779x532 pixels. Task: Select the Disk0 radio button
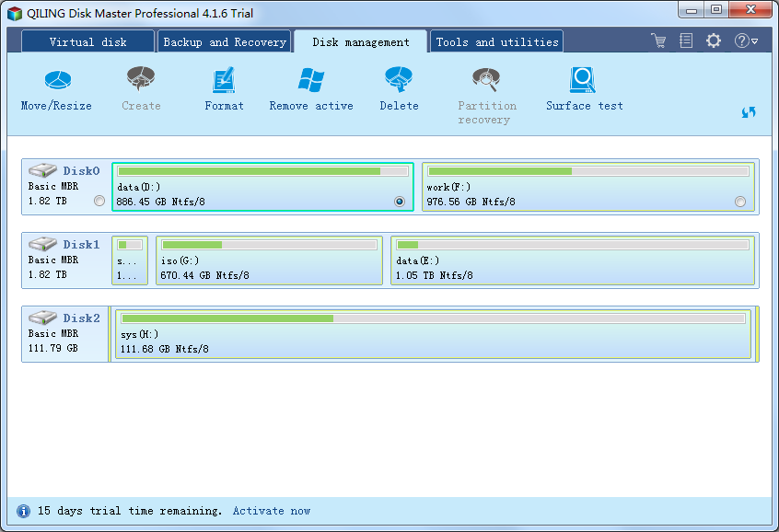[99, 201]
